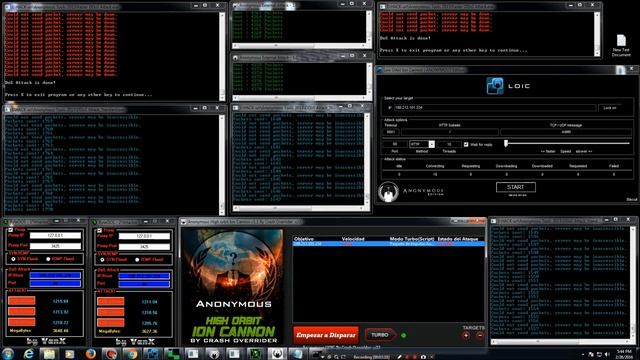Image resolution: width=640 pixels, height=360 pixels.
Task: Click blue Port field in right VanX window
Action: (144, 284)
